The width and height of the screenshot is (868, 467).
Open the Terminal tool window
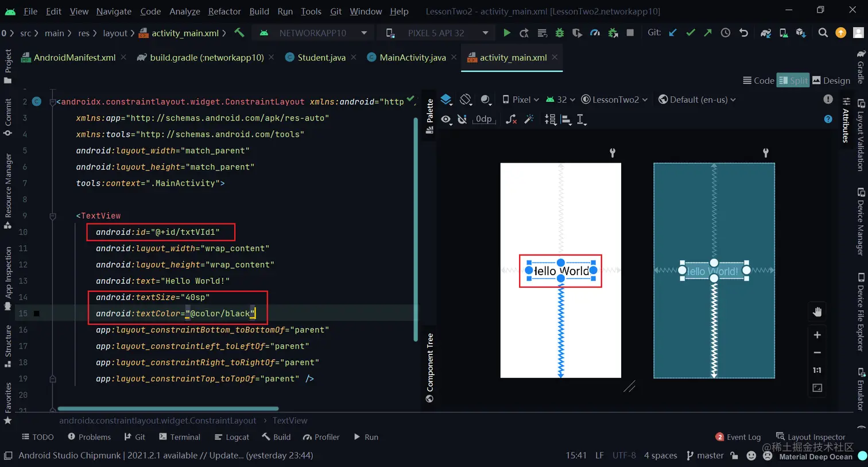coord(180,437)
